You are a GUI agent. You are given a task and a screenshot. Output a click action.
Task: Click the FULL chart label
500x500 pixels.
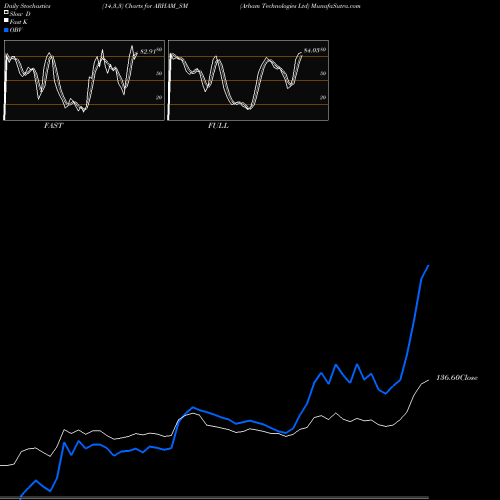218,126
